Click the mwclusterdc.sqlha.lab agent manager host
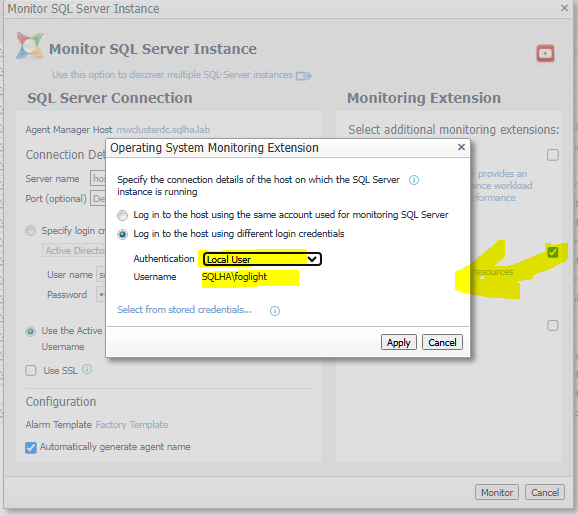The width and height of the screenshot is (578, 516). click(163, 130)
